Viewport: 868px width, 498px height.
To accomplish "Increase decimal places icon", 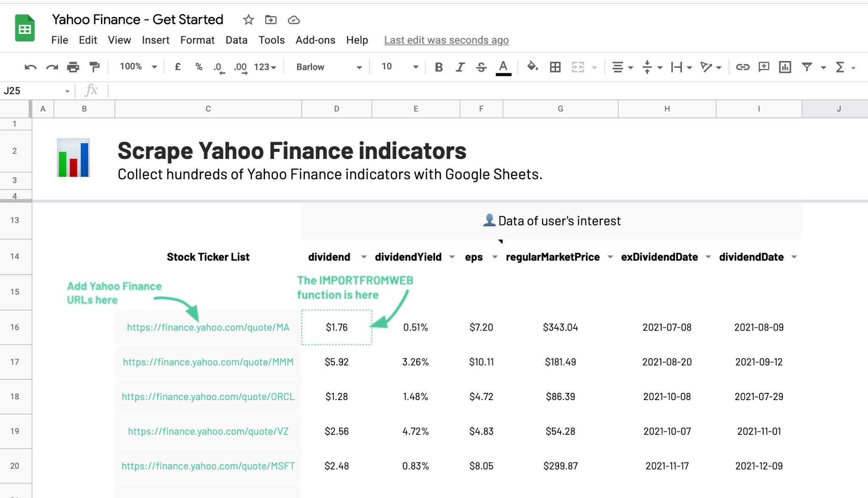I will coord(240,67).
